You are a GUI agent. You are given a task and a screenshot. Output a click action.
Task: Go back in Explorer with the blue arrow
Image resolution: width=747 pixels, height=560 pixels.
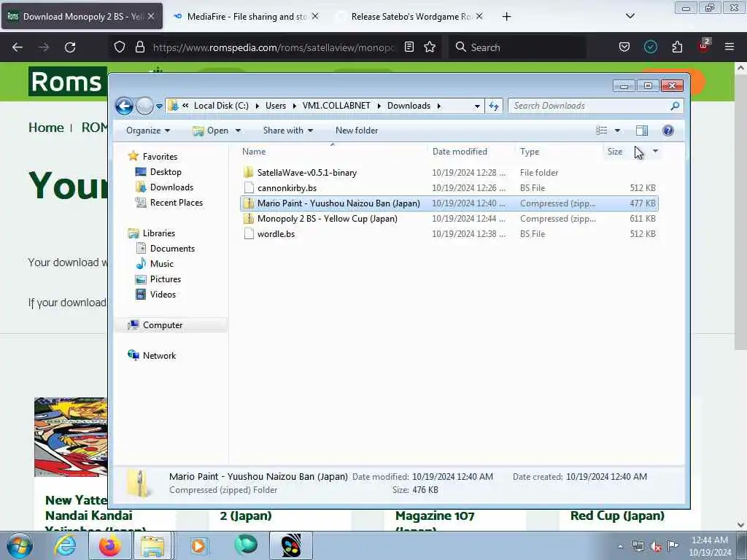pos(124,106)
